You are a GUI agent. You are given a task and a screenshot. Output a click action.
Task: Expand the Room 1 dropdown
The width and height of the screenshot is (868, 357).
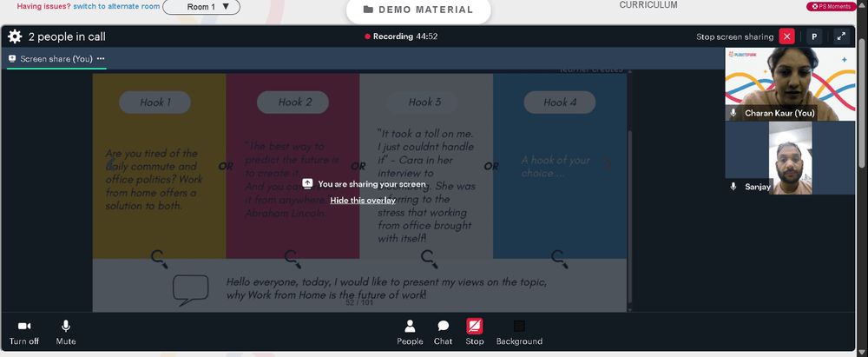[x=201, y=7]
